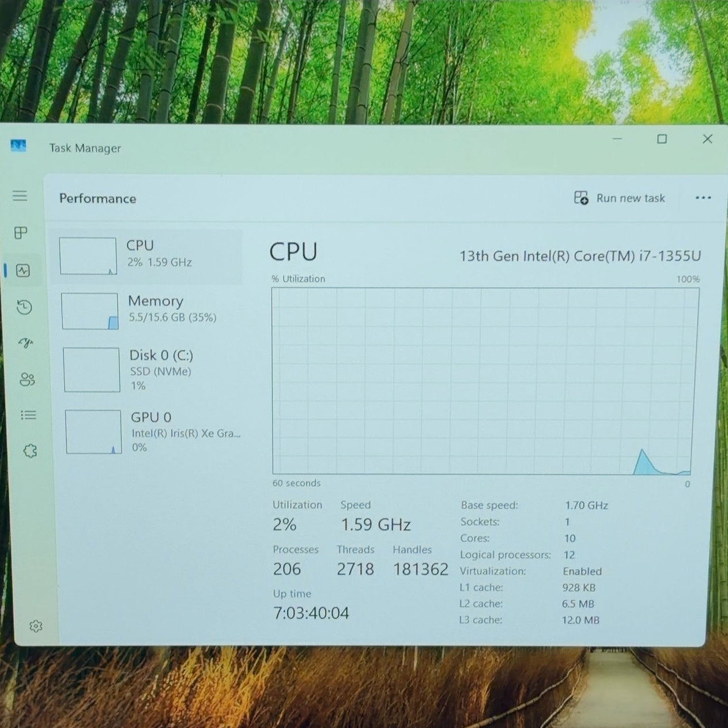Click the Memory mini graph thumbnail
The height and width of the screenshot is (728, 728).
(x=90, y=311)
